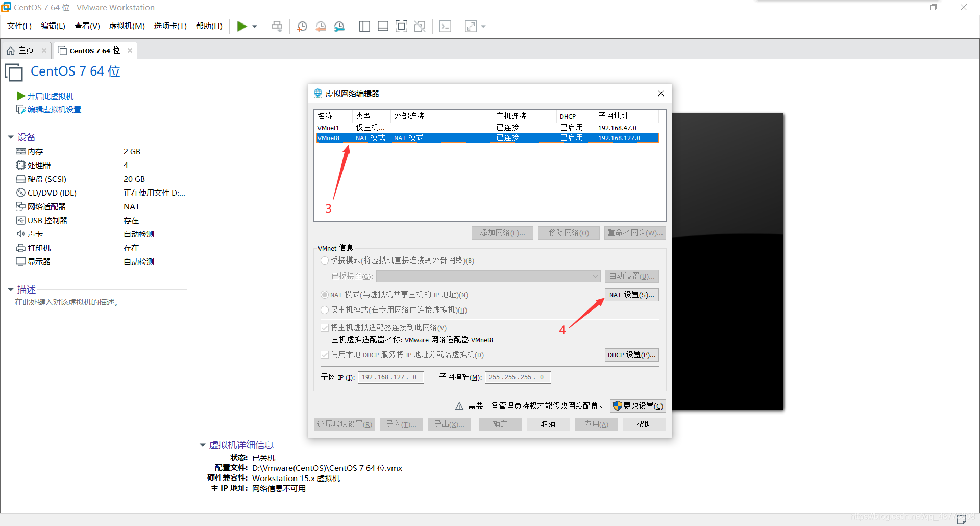Collapse the 描述 section
Screen dimensions: 980x526
(x=11, y=289)
